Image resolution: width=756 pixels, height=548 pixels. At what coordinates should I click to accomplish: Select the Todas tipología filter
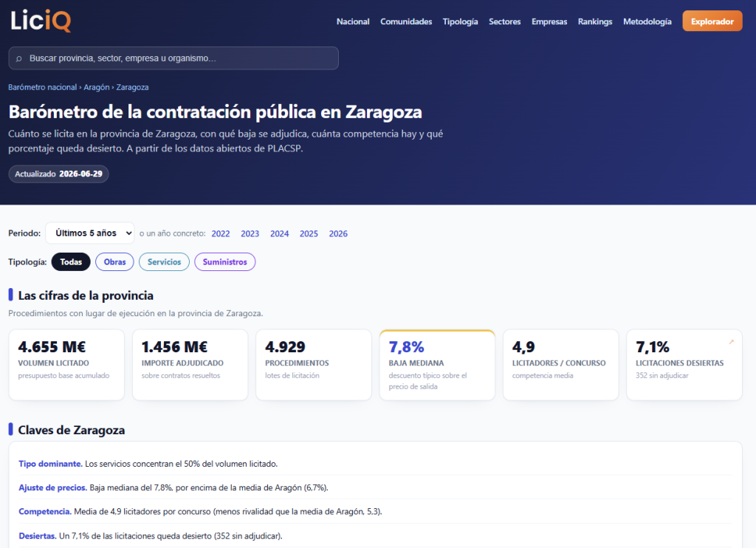(71, 262)
